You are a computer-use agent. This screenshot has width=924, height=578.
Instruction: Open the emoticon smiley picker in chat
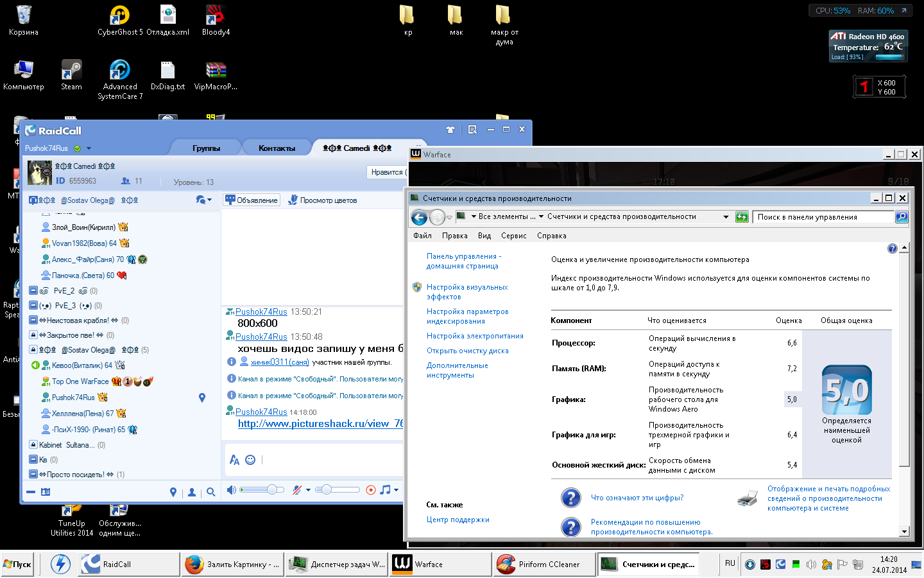(x=250, y=460)
